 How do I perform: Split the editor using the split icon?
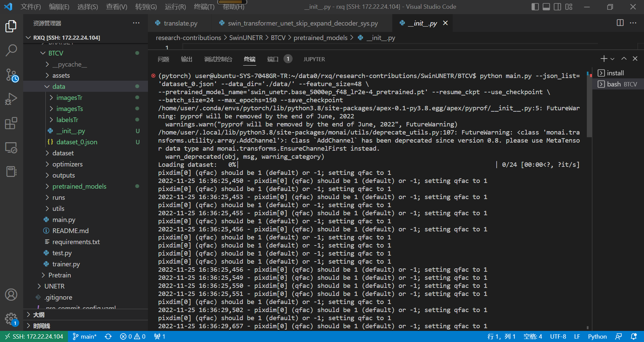coord(619,23)
